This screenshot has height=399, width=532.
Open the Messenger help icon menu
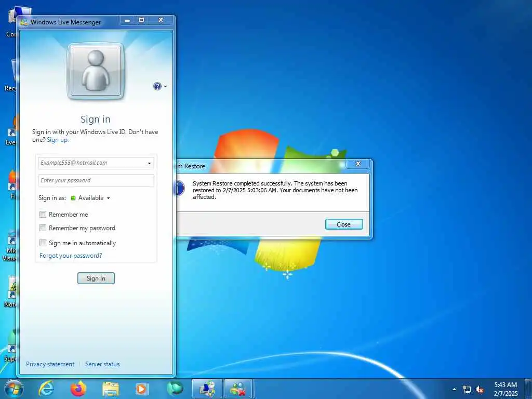pos(157,86)
